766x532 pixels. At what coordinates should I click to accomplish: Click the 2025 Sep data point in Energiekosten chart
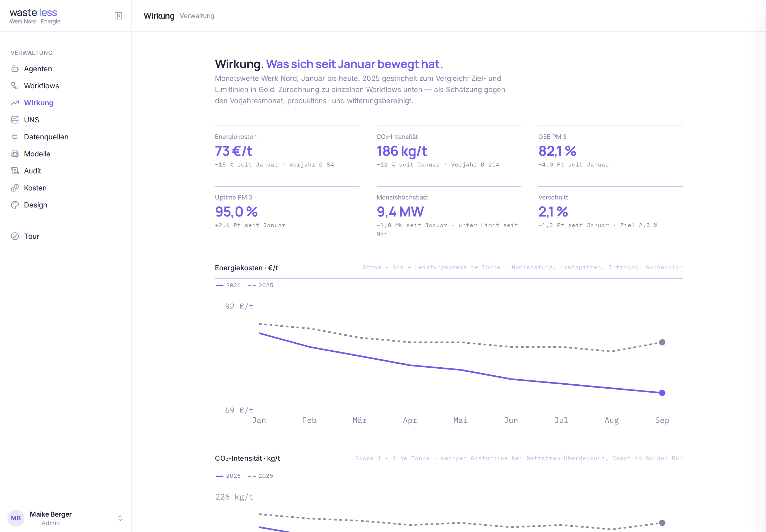662,342
